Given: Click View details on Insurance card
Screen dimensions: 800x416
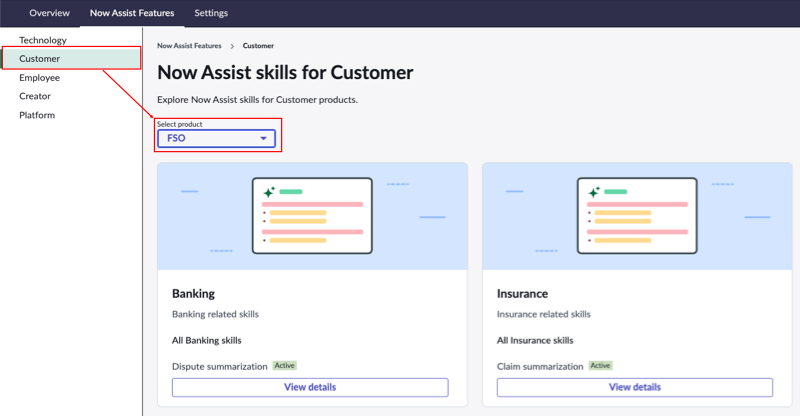Looking at the screenshot, I should [x=635, y=387].
